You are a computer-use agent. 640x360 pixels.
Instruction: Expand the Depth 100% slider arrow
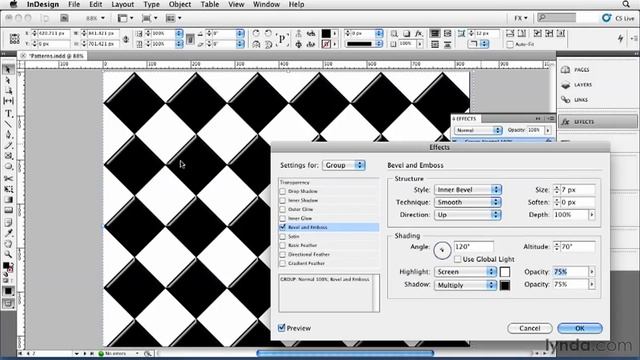click(x=592, y=215)
